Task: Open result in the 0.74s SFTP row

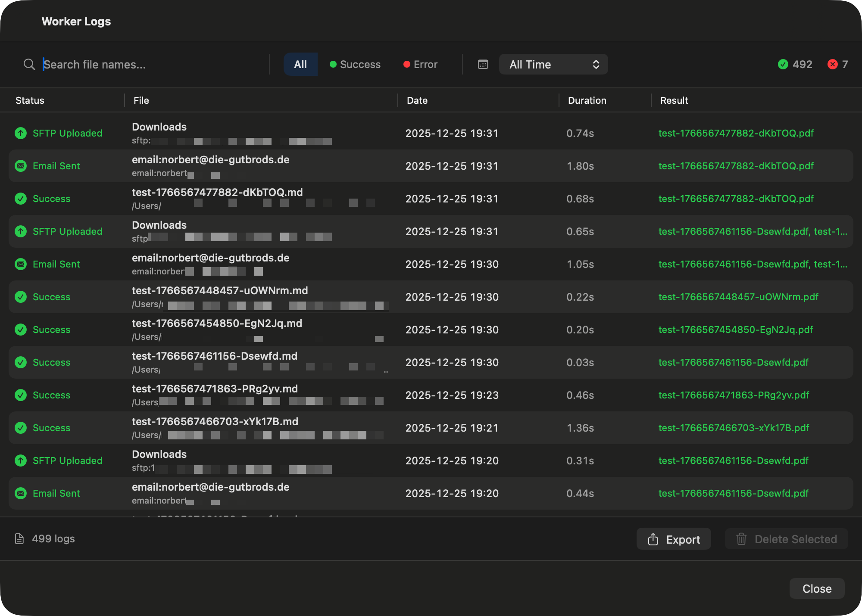Action: click(x=736, y=133)
